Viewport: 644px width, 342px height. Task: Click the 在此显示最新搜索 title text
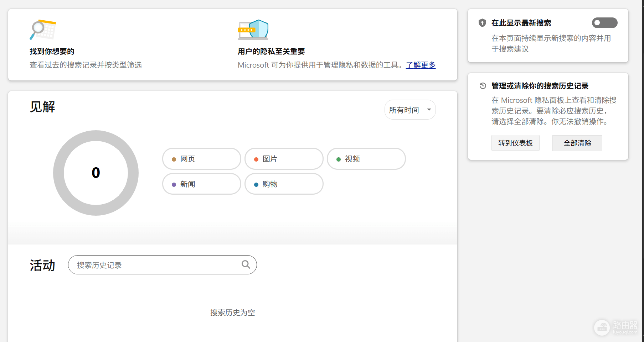coord(521,23)
